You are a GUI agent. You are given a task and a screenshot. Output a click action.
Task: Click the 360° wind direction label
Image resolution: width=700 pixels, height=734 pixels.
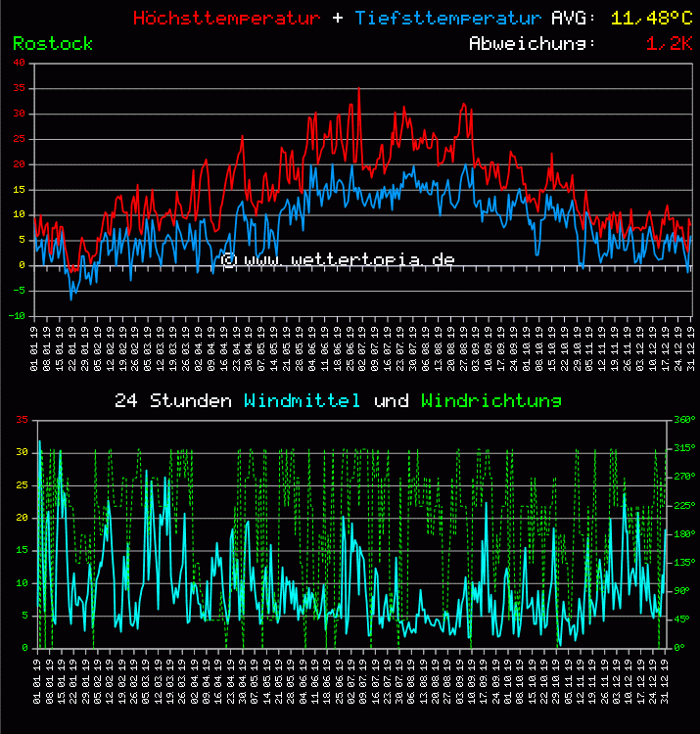click(x=684, y=420)
